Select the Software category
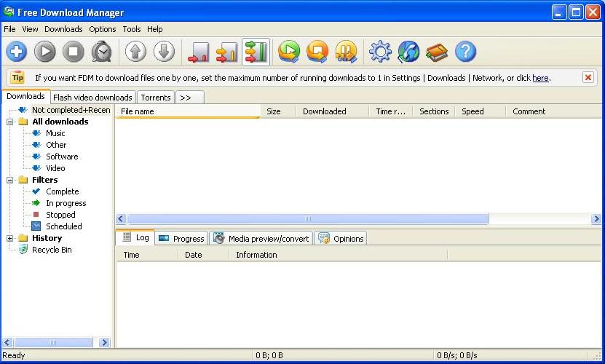 tap(62, 157)
